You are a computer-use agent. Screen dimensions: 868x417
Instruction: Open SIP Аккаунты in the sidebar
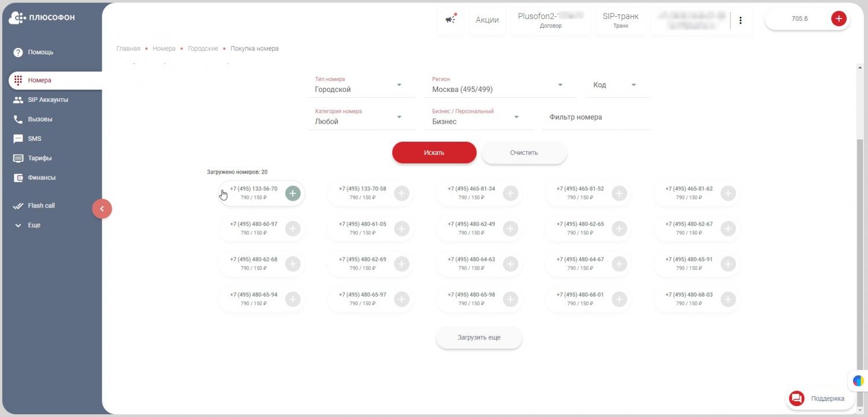point(47,100)
